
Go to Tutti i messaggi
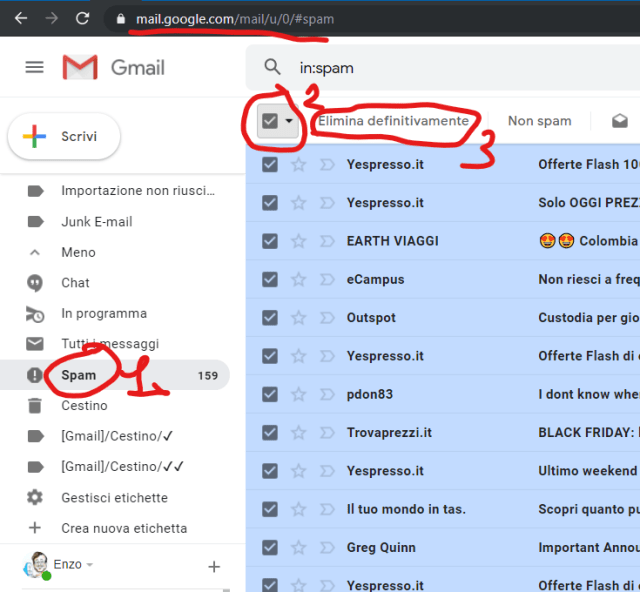109,344
